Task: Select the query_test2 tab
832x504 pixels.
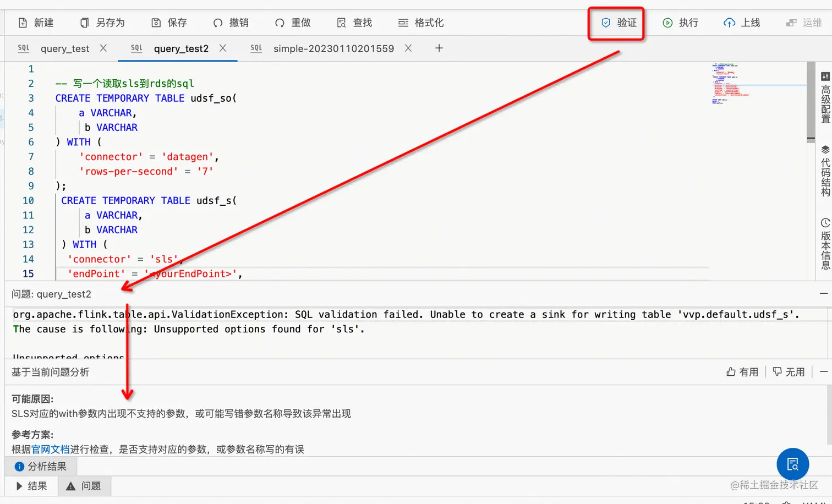Action: 181,48
